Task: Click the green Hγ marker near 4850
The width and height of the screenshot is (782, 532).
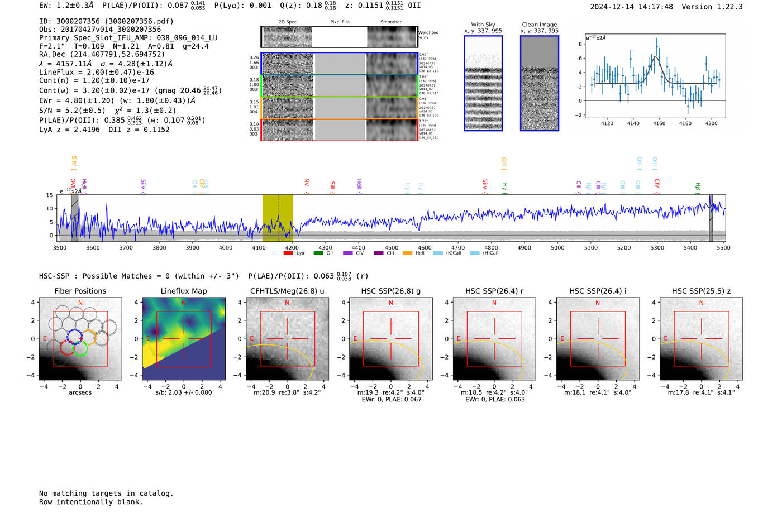Action: point(505,188)
